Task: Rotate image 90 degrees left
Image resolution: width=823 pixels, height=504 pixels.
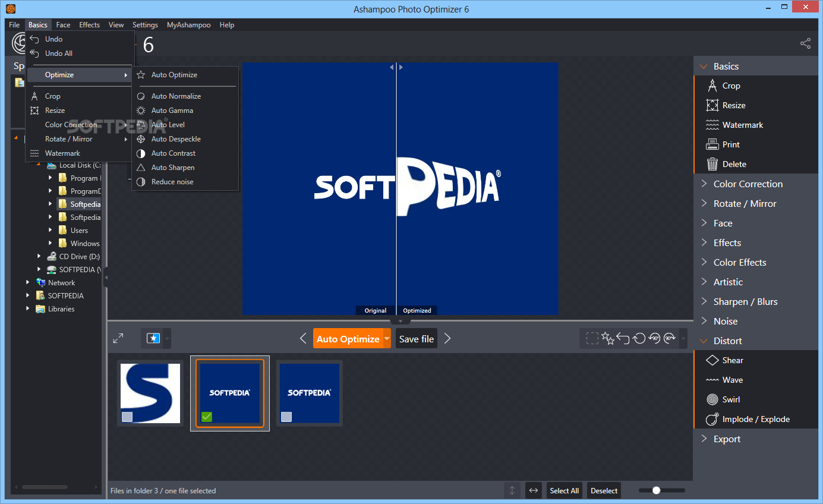Action: [x=654, y=338]
